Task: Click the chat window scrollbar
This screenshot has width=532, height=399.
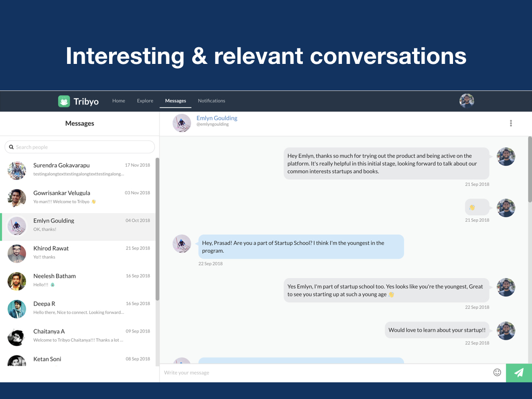Action: pyautogui.click(x=530, y=170)
